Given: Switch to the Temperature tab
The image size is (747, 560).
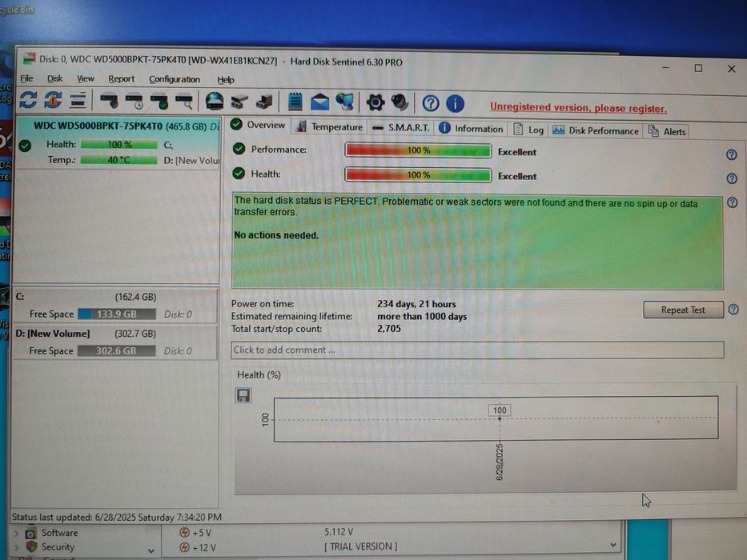Looking at the screenshot, I should (330, 127).
